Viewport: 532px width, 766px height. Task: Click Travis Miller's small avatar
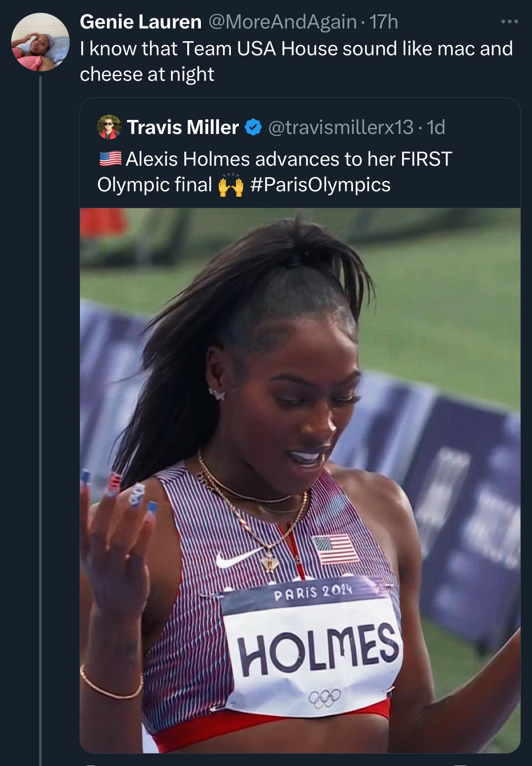coord(109,127)
